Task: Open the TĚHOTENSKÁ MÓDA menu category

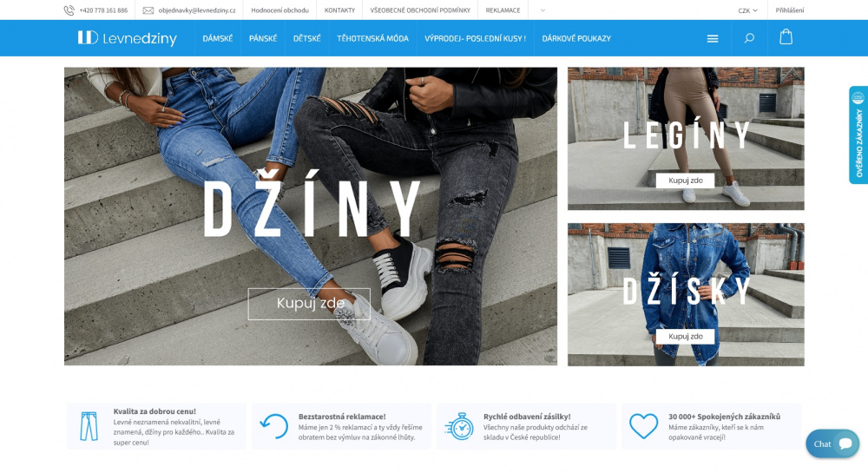Action: pyautogui.click(x=372, y=39)
